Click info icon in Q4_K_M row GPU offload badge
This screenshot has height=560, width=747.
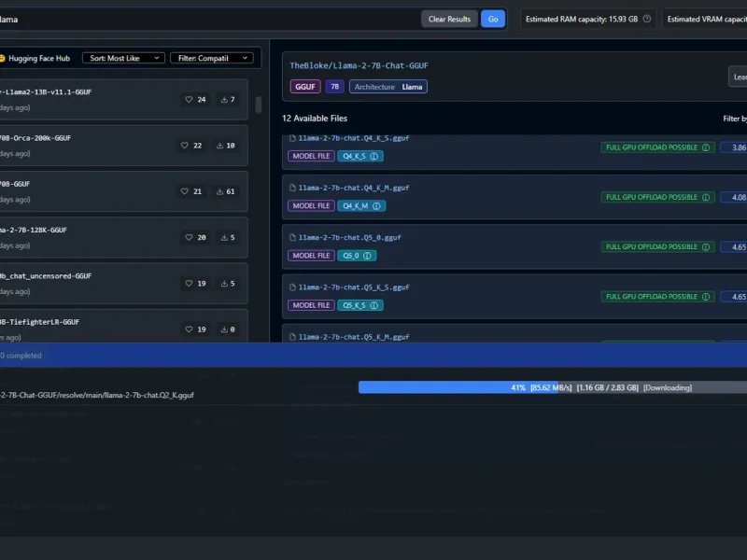click(706, 197)
